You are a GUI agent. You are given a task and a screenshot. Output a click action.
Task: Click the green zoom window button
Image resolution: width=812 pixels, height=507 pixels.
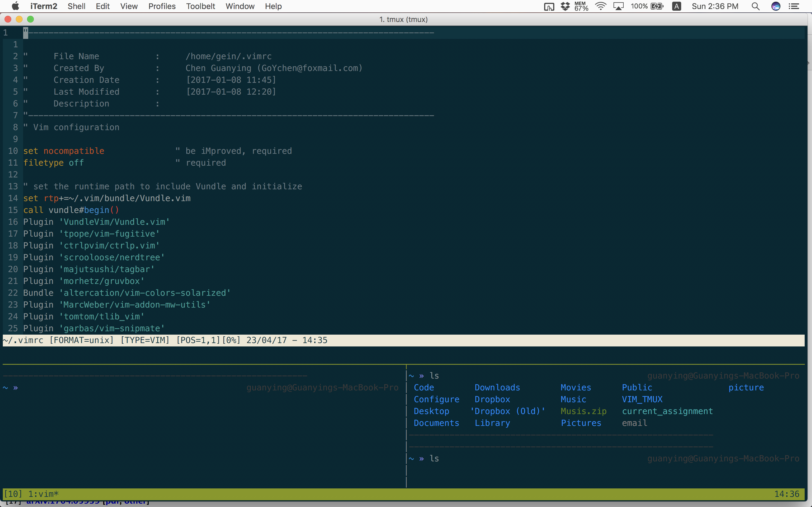tap(30, 19)
